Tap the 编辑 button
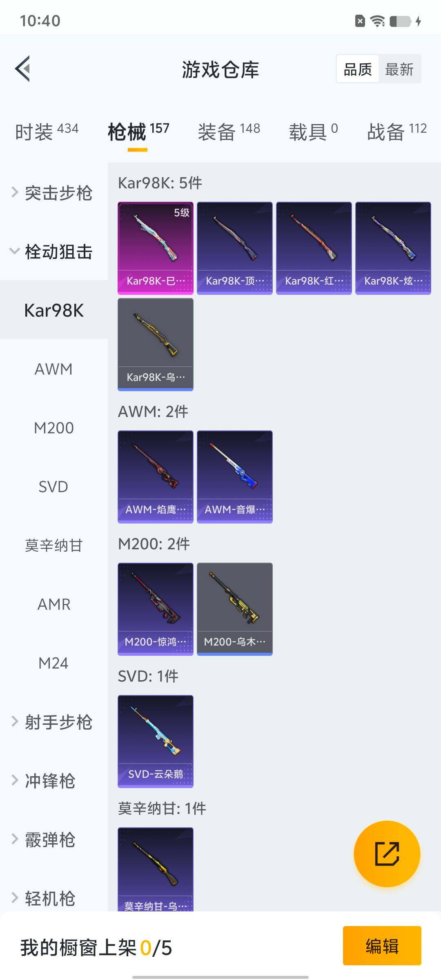Image resolution: width=441 pixels, height=980 pixels. pyautogui.click(x=382, y=946)
